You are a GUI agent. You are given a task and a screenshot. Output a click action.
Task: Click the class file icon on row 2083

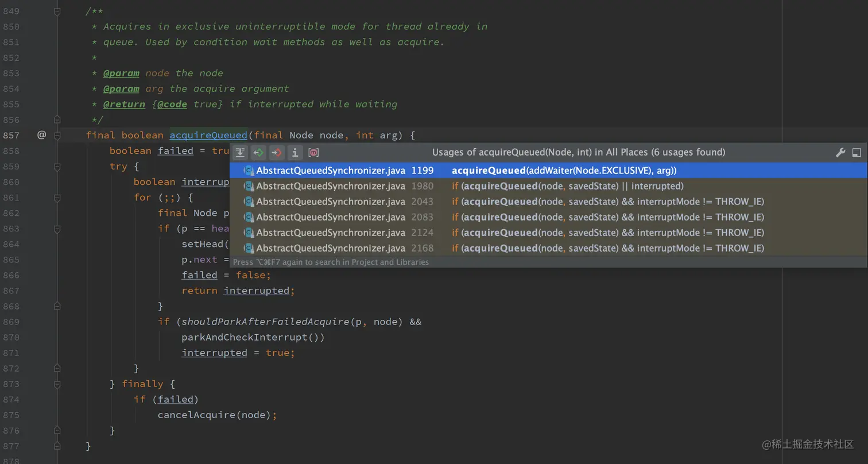[249, 217]
